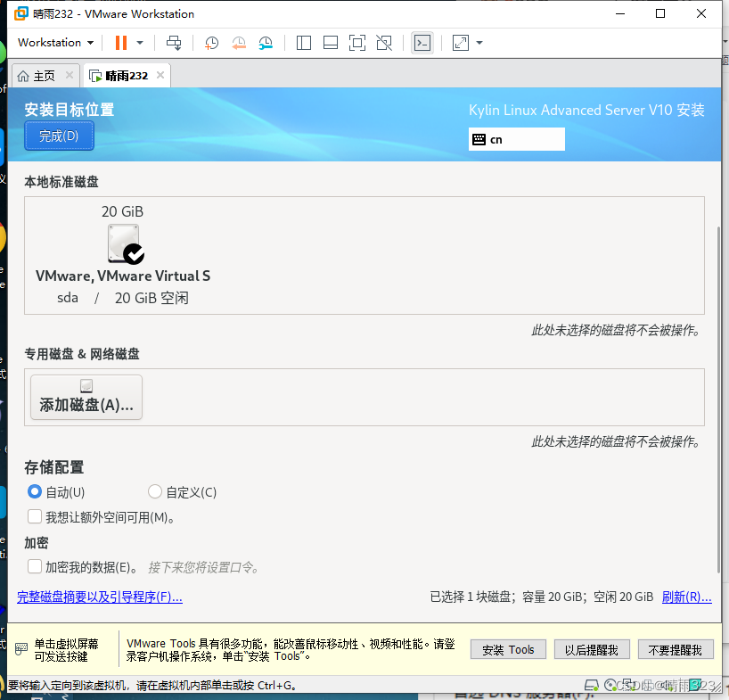
Task: Toggle Unity mode icon
Action: [384, 43]
